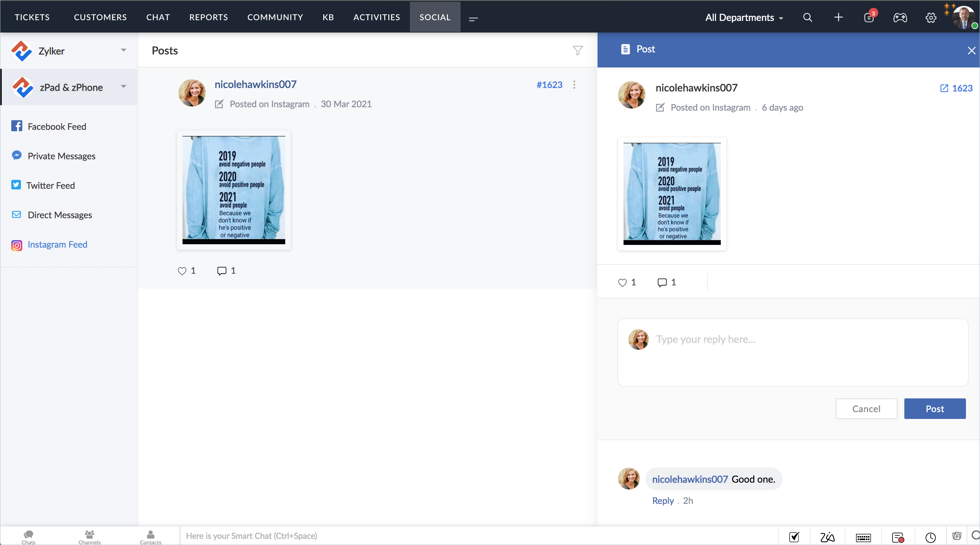Switch to the Tickets tab
This screenshot has height=545, width=980.
32,17
